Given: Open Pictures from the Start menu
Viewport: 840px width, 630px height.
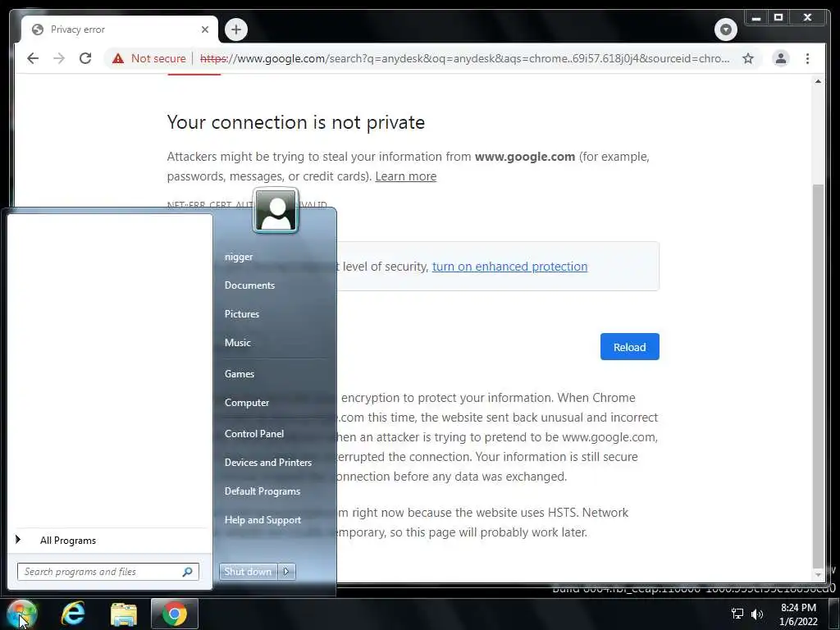Looking at the screenshot, I should [242, 314].
